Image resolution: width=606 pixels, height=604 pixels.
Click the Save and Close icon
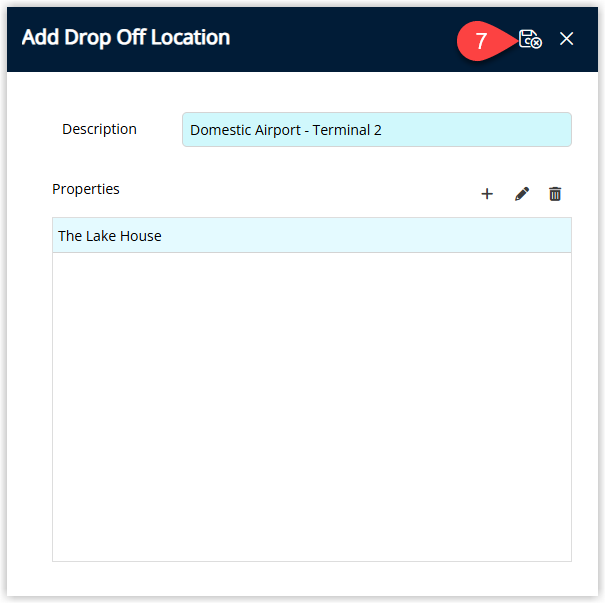click(530, 39)
